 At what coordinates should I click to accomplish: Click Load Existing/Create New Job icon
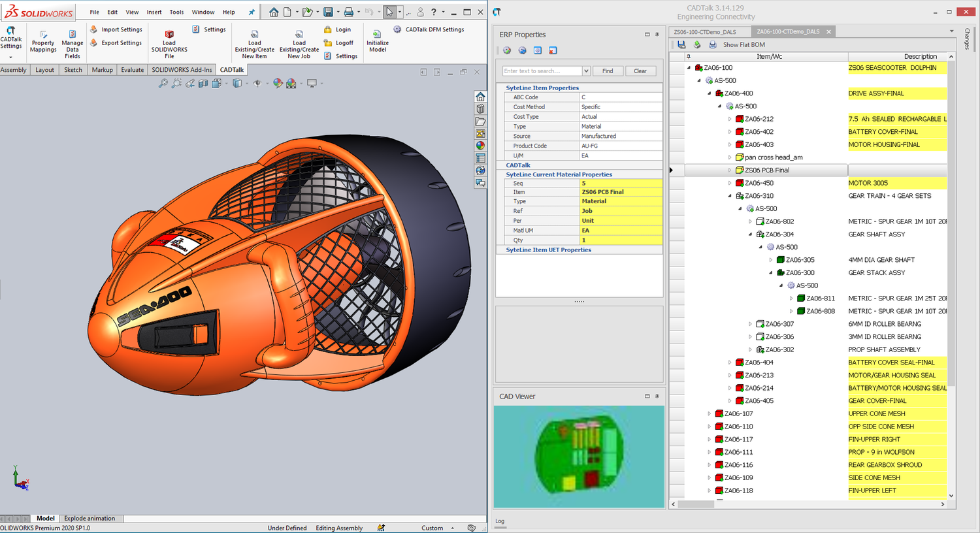click(299, 35)
